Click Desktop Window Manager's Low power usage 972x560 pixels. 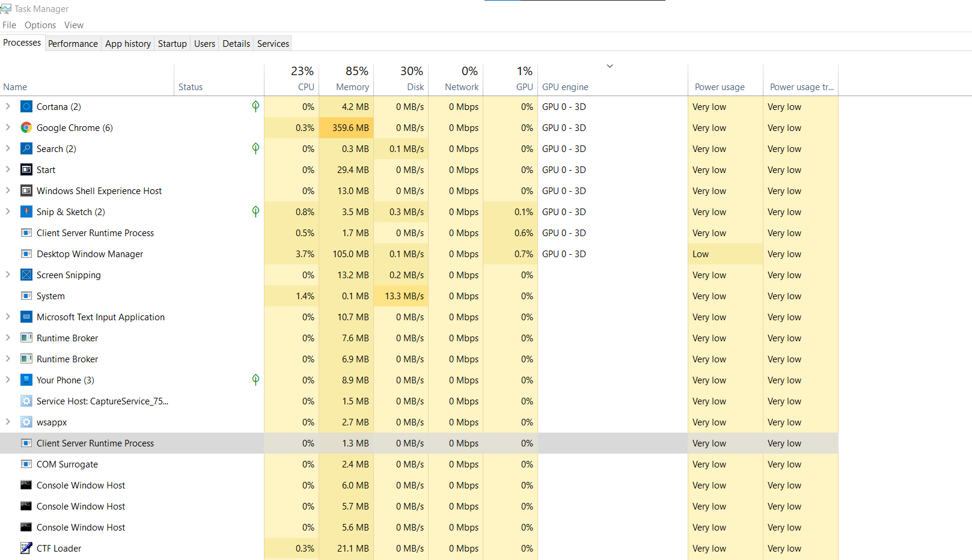[726, 254]
